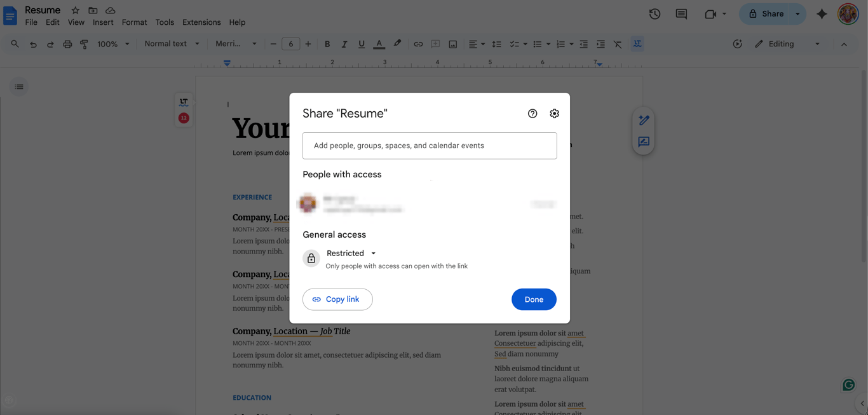Insert a link from toolbar
The width and height of the screenshot is (868, 415).
pyautogui.click(x=418, y=44)
